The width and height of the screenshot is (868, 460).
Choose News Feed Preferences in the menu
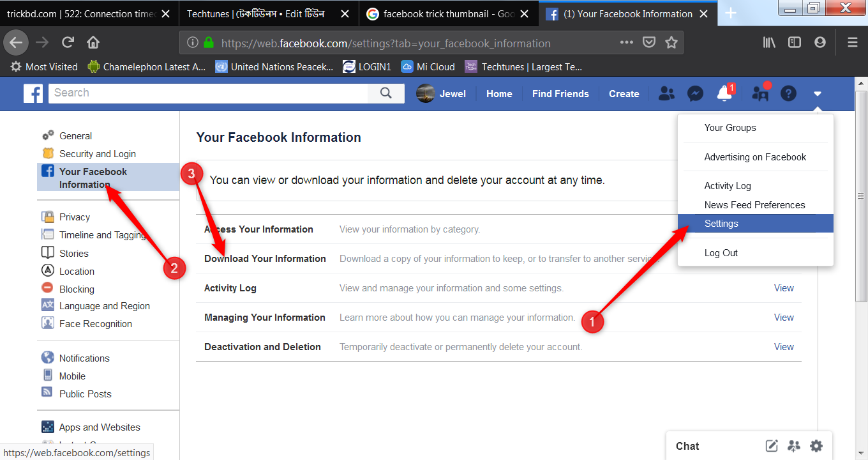point(754,205)
